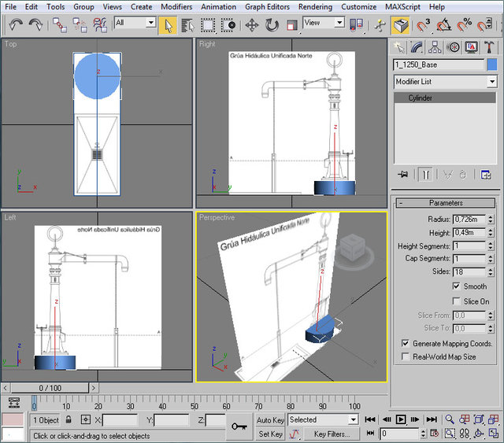Viewport: 504px width, 443px height.
Task: Select the Select and Move tool
Action: 252,24
